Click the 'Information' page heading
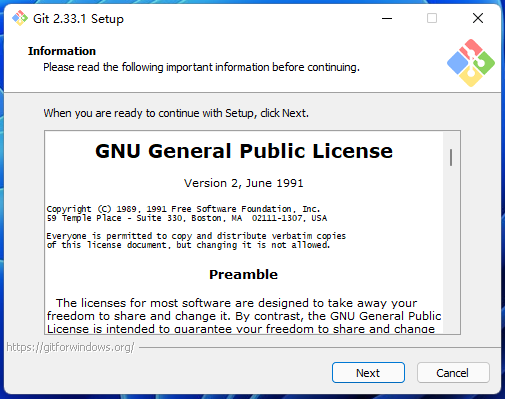This screenshot has height=399, width=505. (x=62, y=51)
